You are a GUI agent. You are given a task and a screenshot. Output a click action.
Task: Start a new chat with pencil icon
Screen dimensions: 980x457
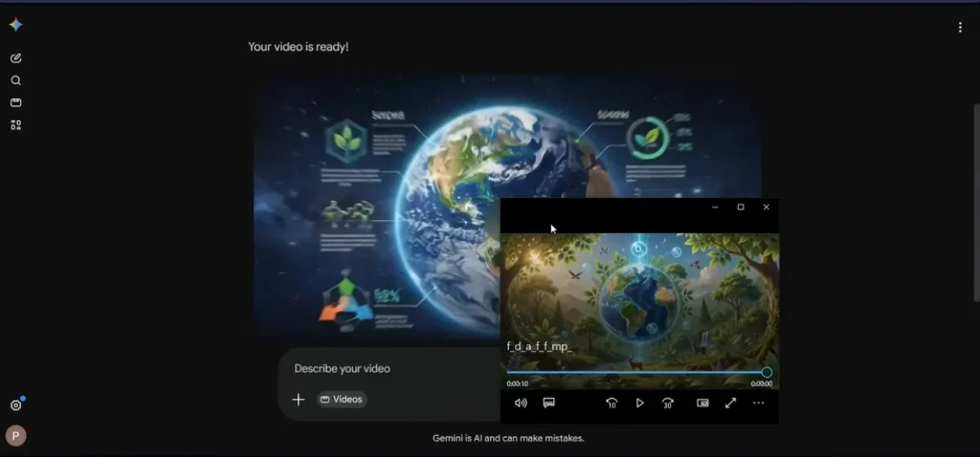[15, 58]
